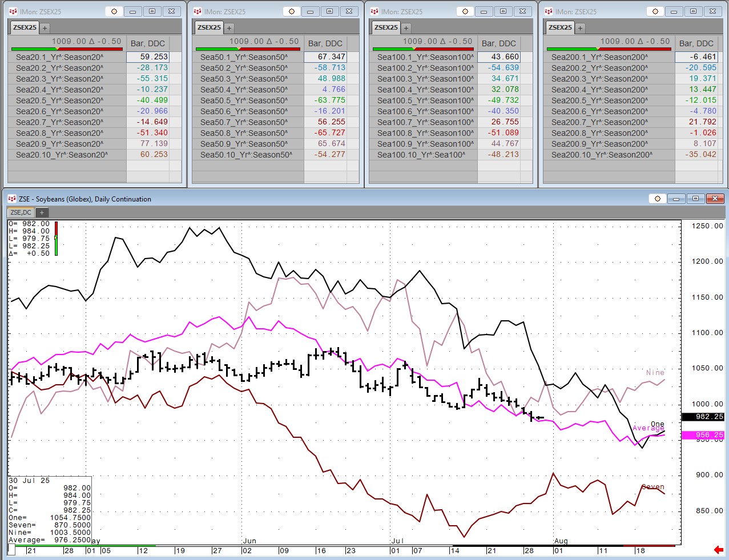Click the circular pin button in Season20 monitor window
Screen dimensions: 729x560
[x=114, y=11]
